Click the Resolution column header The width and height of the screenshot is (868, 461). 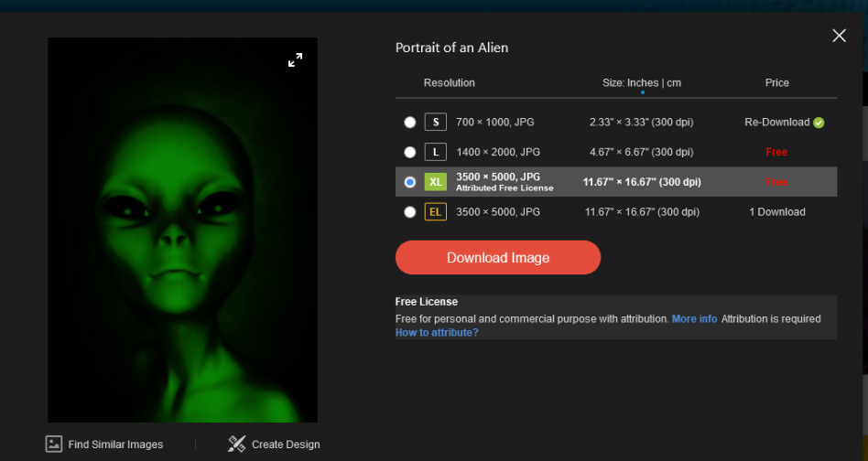[x=449, y=83]
